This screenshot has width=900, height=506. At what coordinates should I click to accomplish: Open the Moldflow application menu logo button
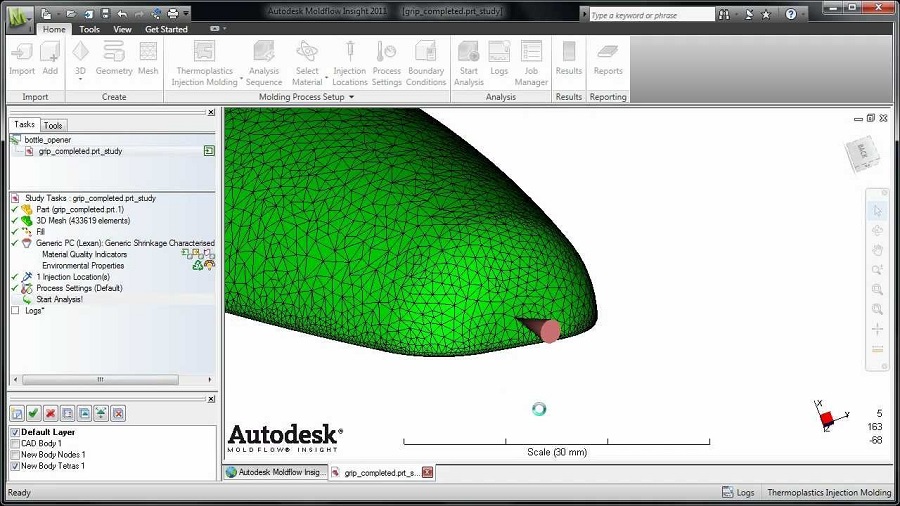(x=20, y=18)
